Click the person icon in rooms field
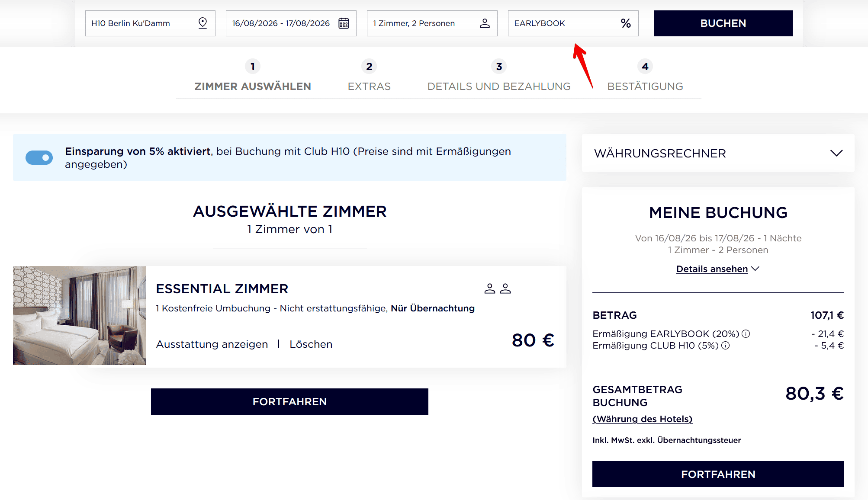 tap(485, 23)
